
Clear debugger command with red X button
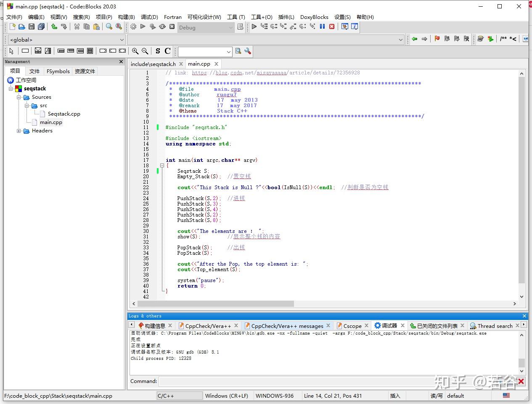[x=521, y=381]
